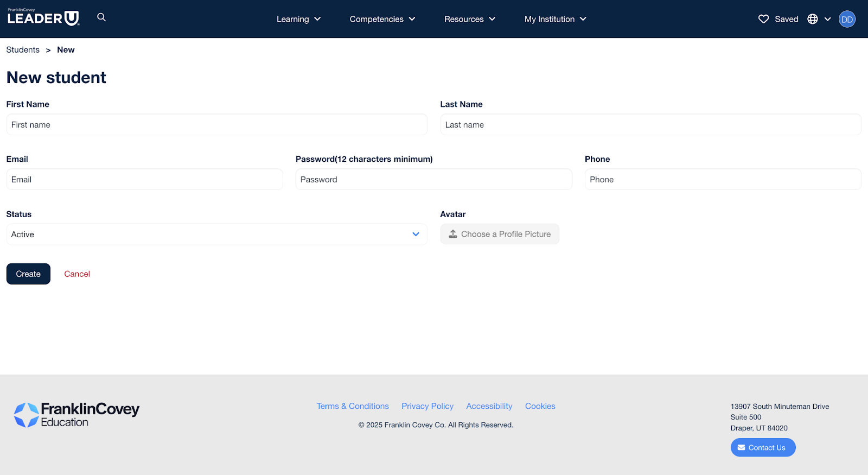Cancel the new student form
The height and width of the screenshot is (475, 868).
tap(77, 274)
